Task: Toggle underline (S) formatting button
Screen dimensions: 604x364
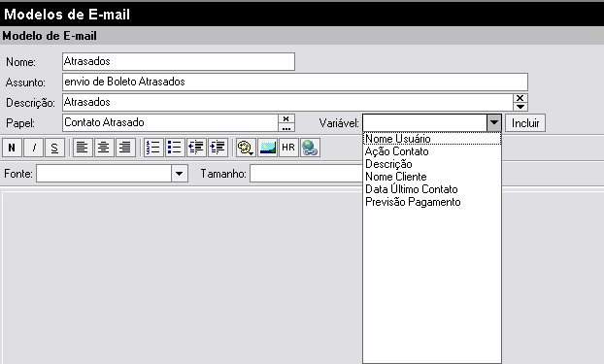Action: 54,148
